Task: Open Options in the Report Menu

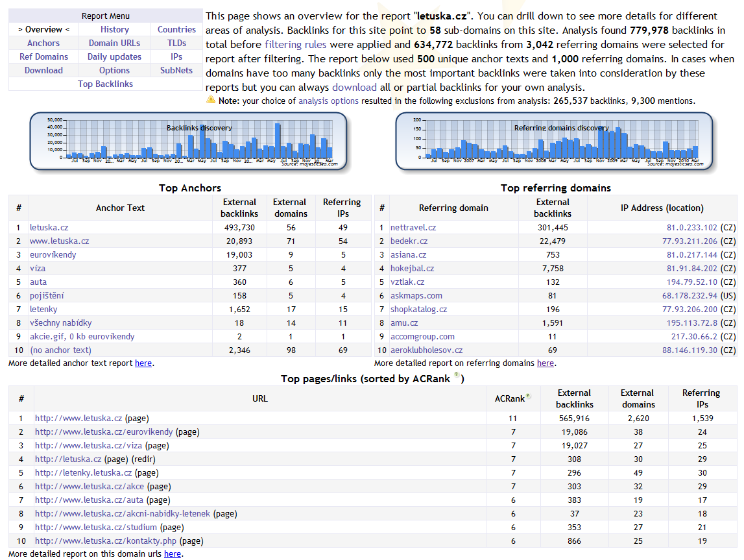Action: pyautogui.click(x=114, y=70)
